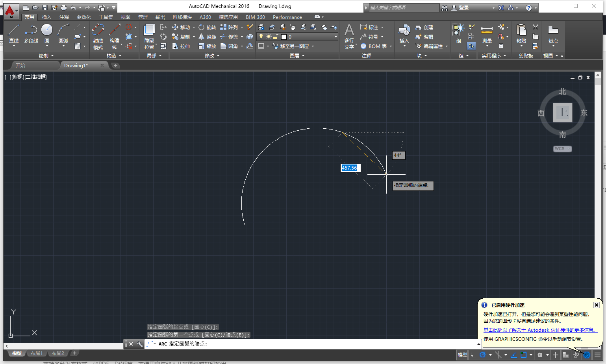Select the 圆 (Circle) tool

click(47, 33)
